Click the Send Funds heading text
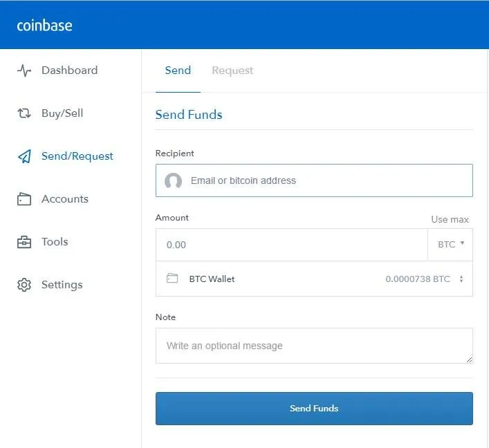This screenshot has width=489, height=448. 189,115
